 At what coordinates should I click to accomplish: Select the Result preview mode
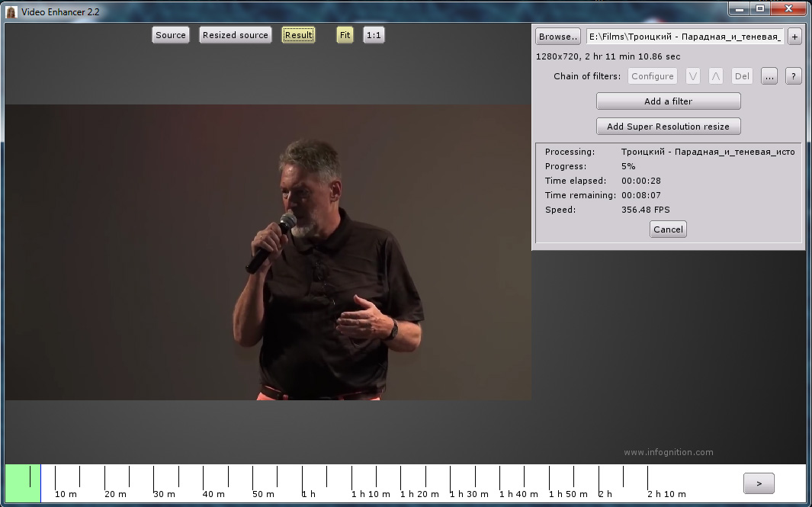(298, 35)
